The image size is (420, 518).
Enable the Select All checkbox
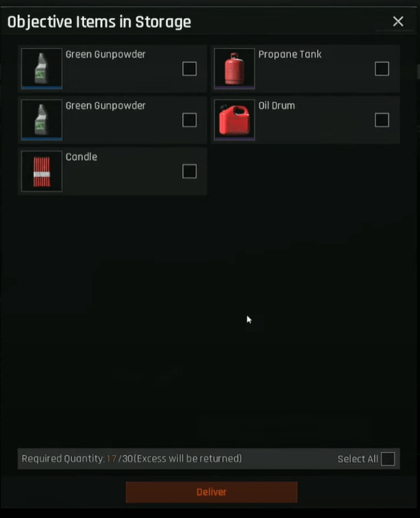pos(388,459)
